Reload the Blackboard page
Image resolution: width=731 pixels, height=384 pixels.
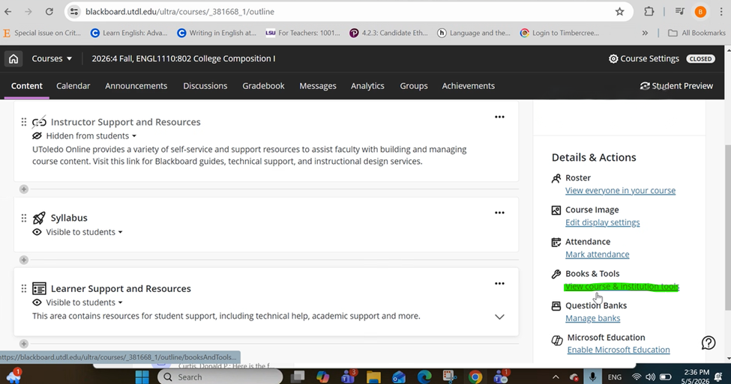click(x=49, y=12)
